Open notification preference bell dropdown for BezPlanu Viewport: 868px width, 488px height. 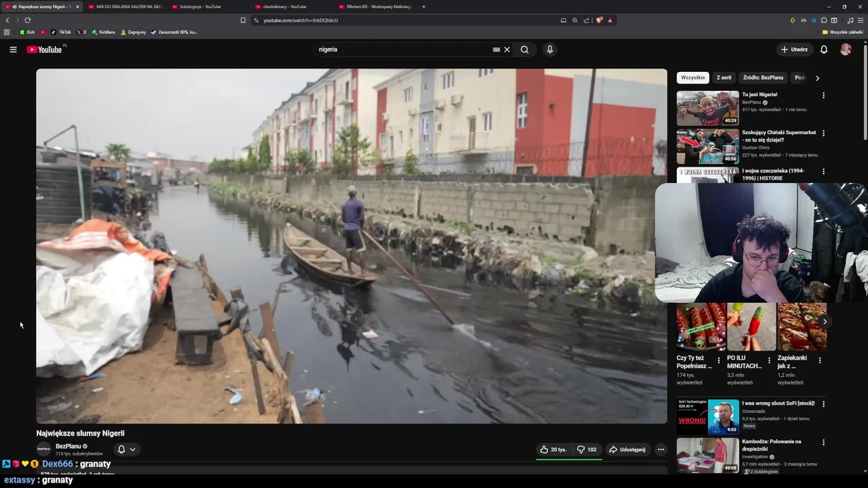pyautogui.click(x=126, y=449)
